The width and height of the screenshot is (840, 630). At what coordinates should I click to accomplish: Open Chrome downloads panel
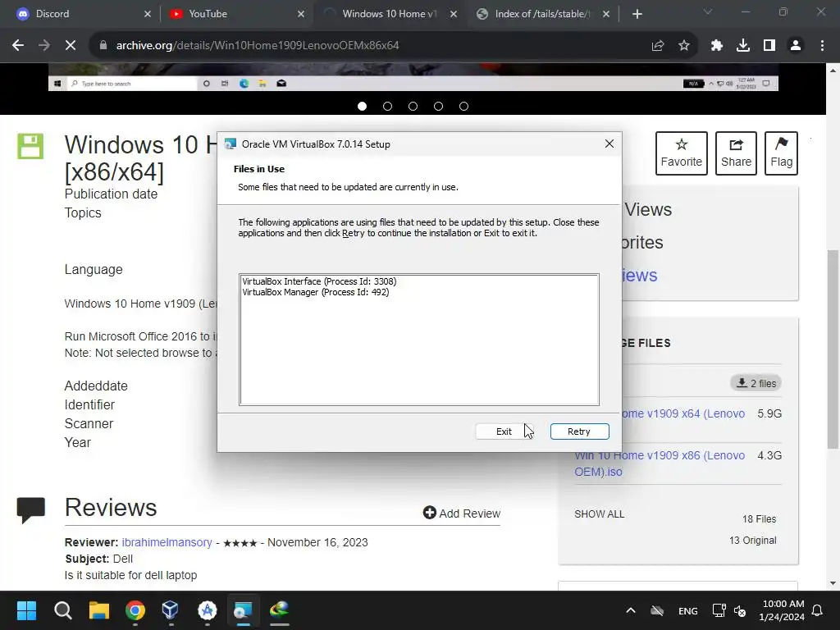tap(743, 46)
